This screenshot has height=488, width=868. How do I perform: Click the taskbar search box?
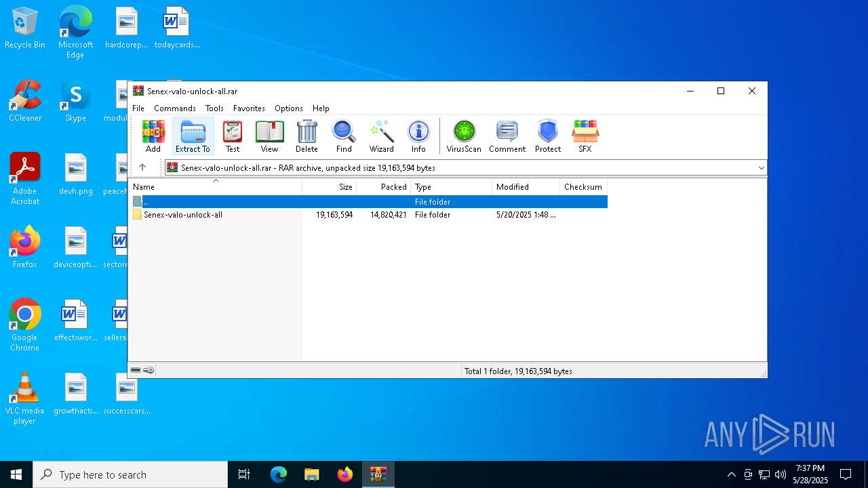click(x=130, y=474)
